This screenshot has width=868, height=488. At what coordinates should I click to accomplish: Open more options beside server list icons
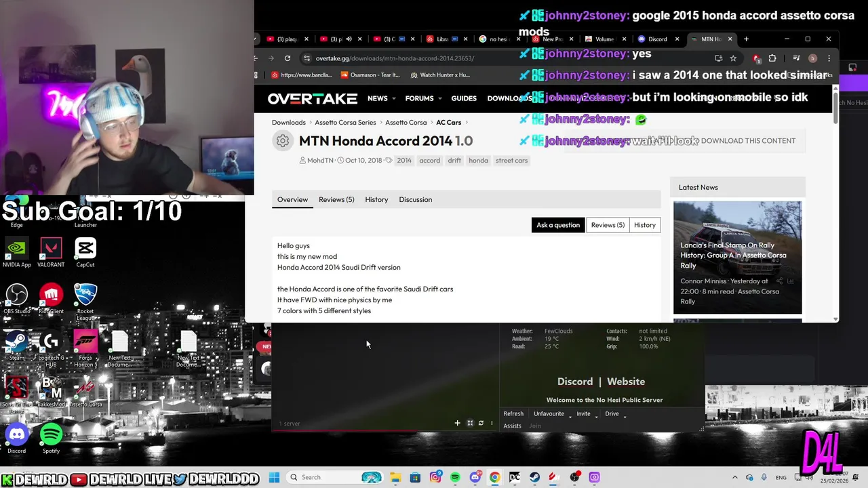492,423
